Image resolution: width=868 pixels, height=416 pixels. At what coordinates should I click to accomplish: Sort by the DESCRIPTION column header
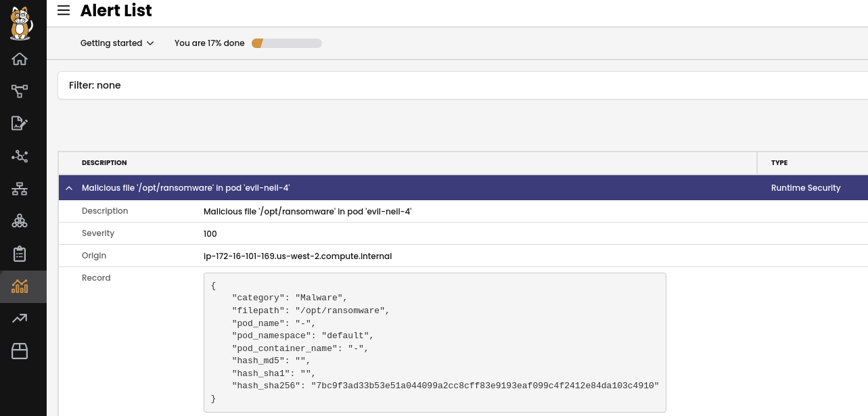point(104,162)
